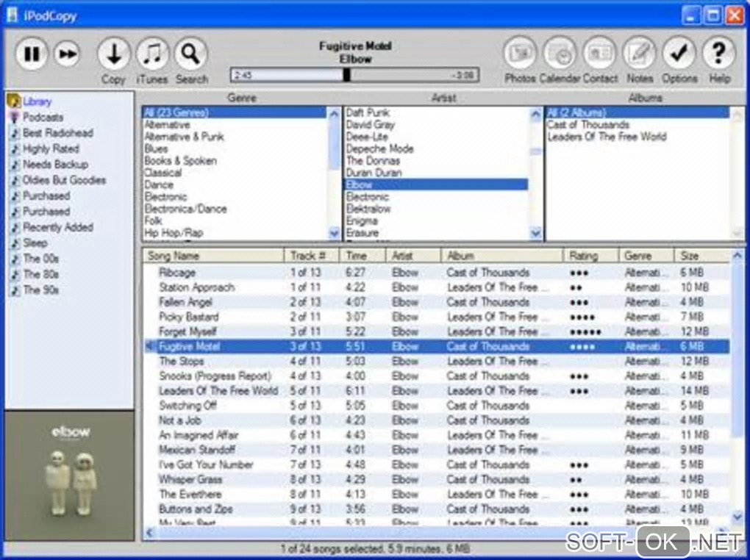Select Depeche Mode artist
Viewport: 750px width, 560px height.
point(380,148)
